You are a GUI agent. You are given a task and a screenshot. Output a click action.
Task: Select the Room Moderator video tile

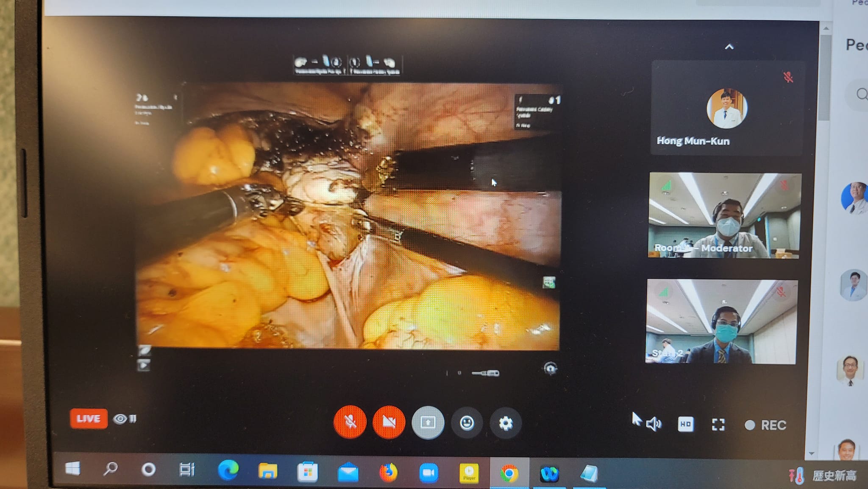724,215
